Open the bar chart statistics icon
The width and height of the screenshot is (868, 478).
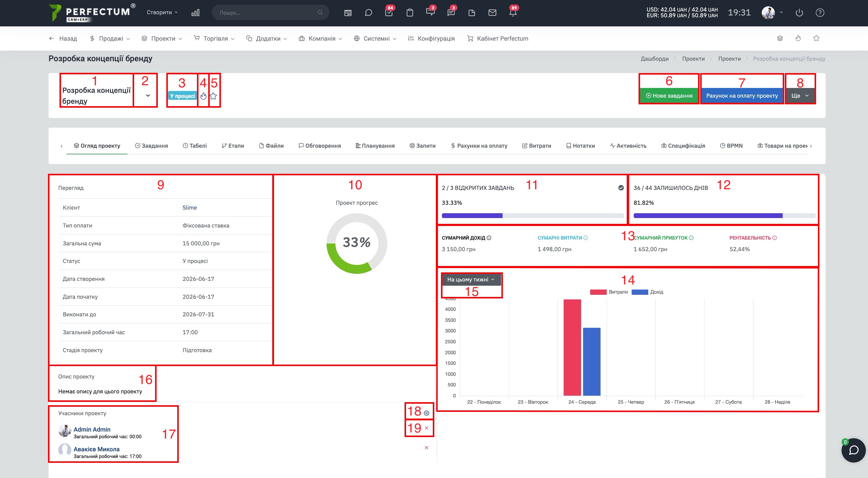click(195, 12)
